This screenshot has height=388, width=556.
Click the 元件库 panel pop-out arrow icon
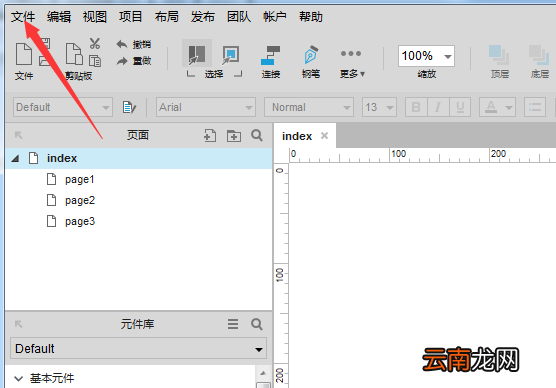click(18, 324)
